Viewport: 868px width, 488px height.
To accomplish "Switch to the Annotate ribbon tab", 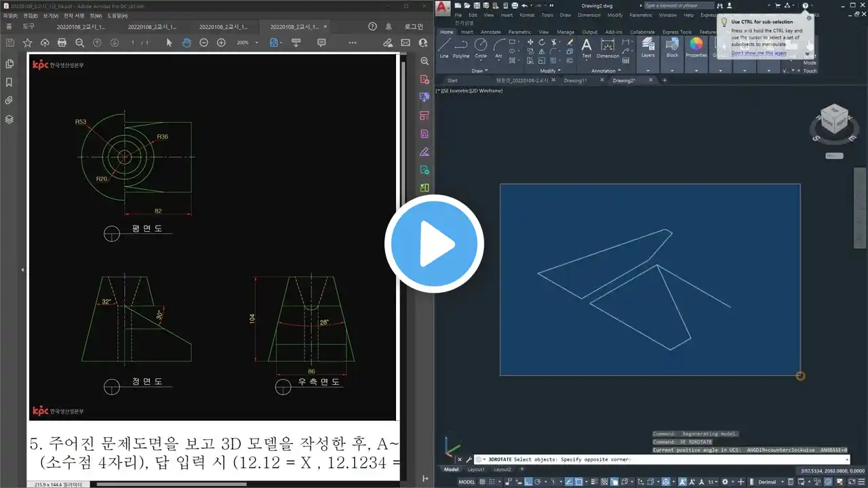I will pos(490,32).
